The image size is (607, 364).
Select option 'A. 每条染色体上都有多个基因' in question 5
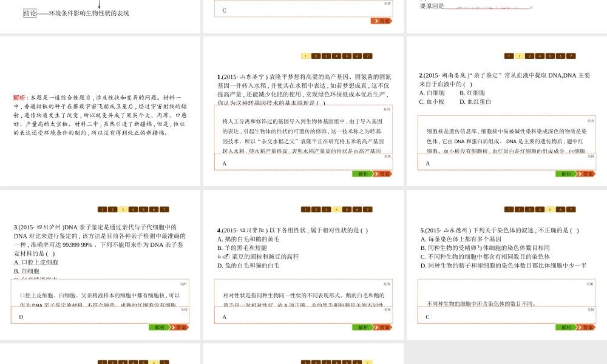461,239
